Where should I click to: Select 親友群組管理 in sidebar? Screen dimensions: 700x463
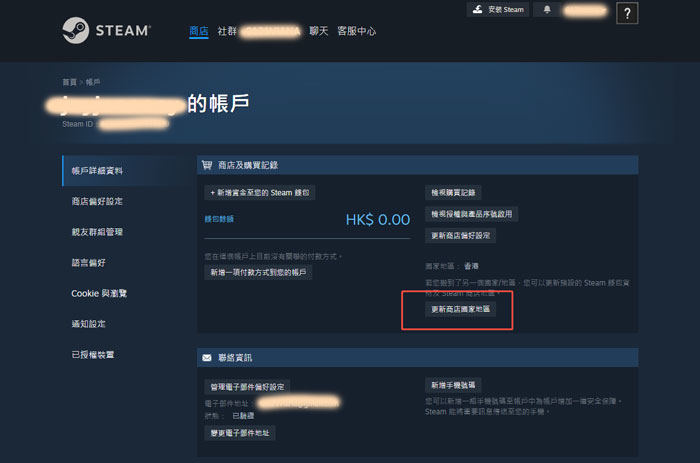tap(97, 232)
